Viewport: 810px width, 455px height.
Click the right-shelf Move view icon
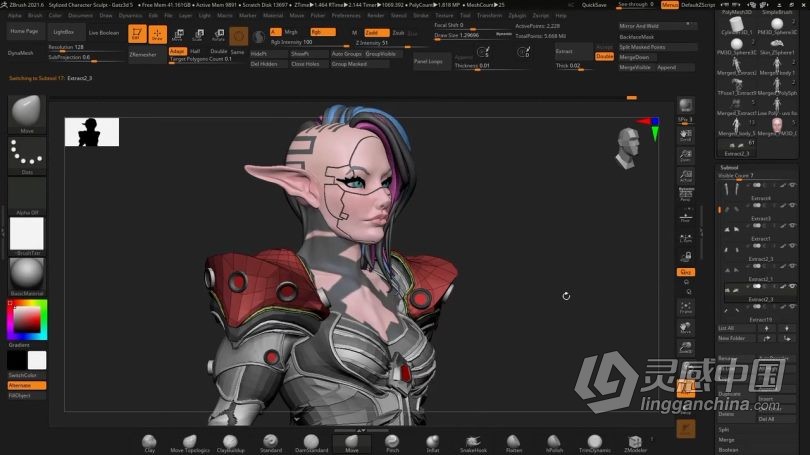pyautogui.click(x=686, y=327)
